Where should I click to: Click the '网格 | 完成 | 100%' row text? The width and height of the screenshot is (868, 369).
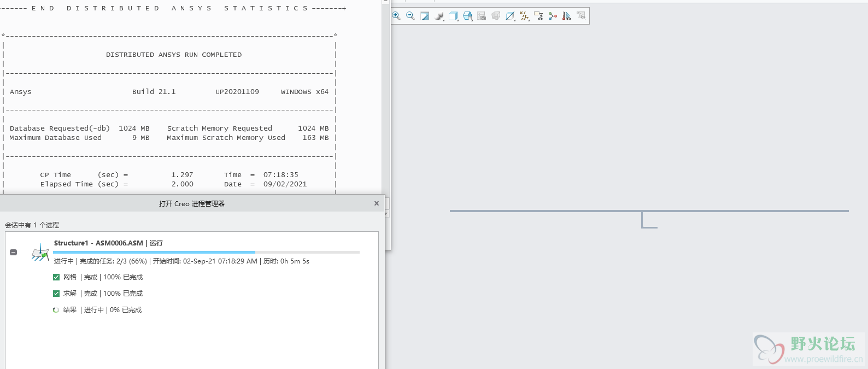point(103,277)
